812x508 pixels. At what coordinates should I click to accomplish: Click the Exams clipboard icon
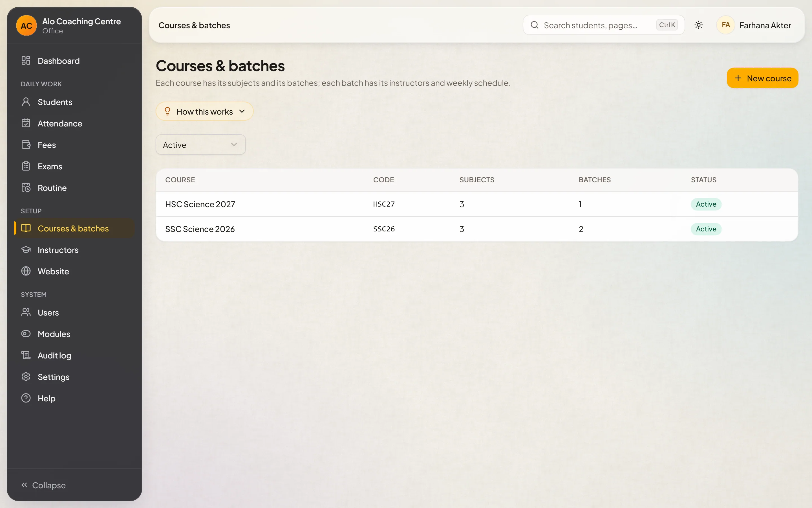26,166
